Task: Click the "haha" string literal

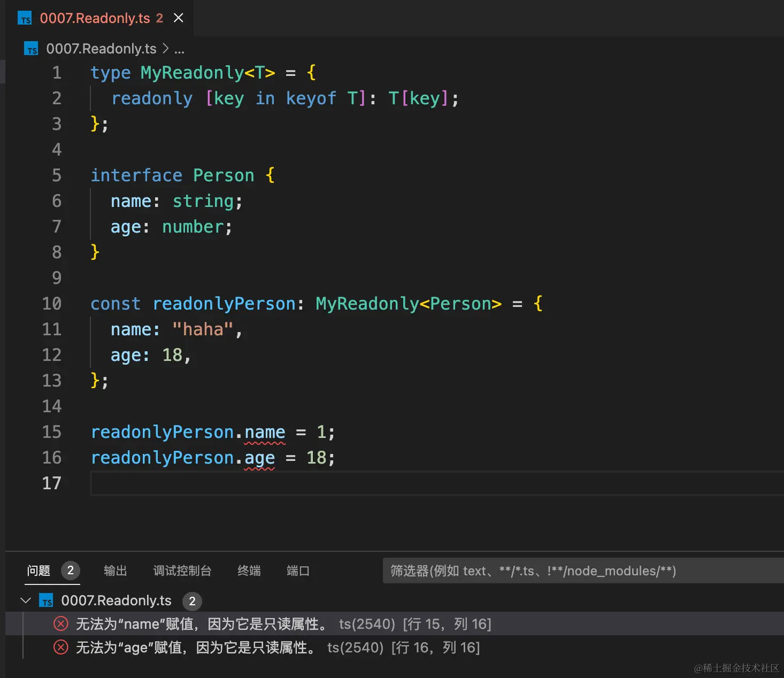Action: pyautogui.click(x=203, y=329)
